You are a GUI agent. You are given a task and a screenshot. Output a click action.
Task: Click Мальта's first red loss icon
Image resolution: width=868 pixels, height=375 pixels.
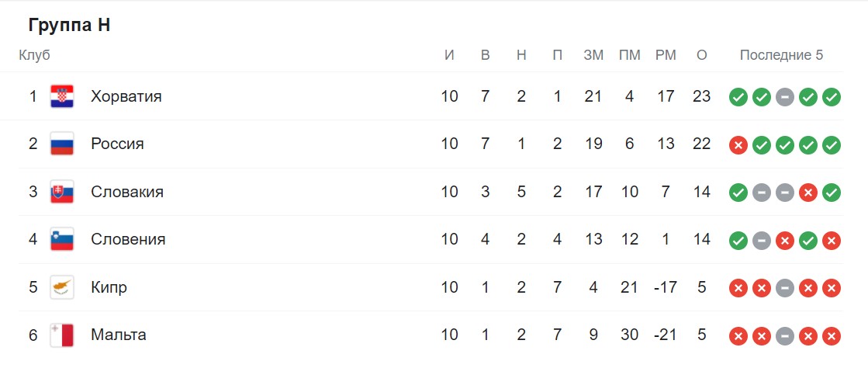click(738, 336)
